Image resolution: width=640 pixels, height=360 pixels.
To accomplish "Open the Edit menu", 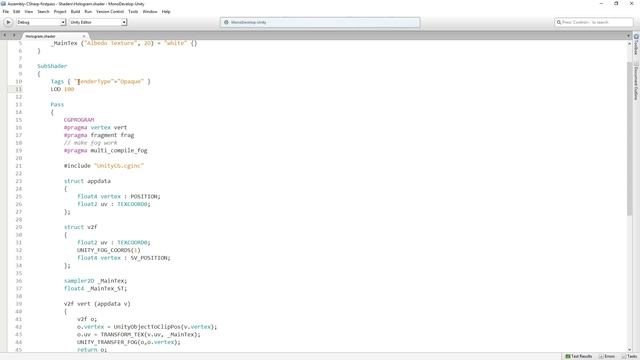I will click(16, 11).
